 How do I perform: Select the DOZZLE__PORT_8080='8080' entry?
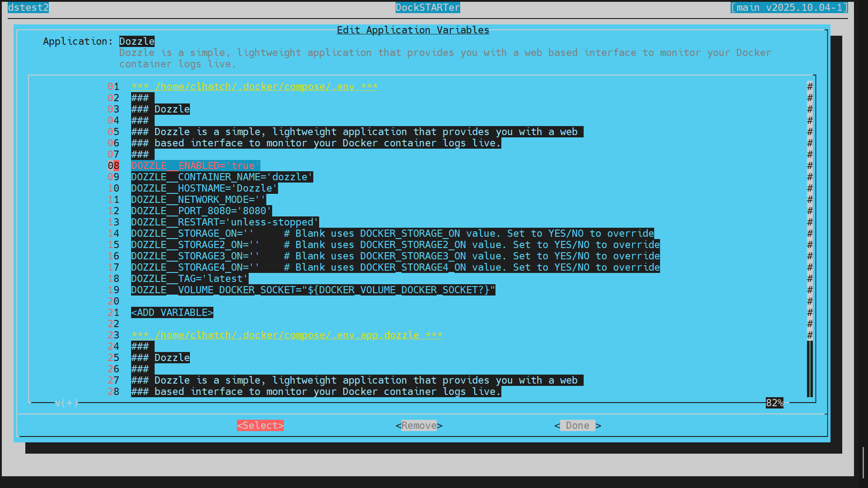point(201,211)
